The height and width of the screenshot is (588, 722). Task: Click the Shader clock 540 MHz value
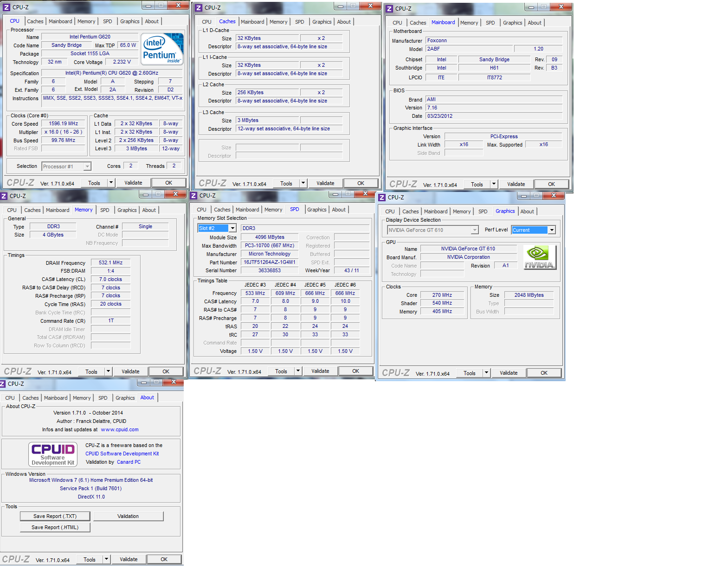click(x=442, y=303)
